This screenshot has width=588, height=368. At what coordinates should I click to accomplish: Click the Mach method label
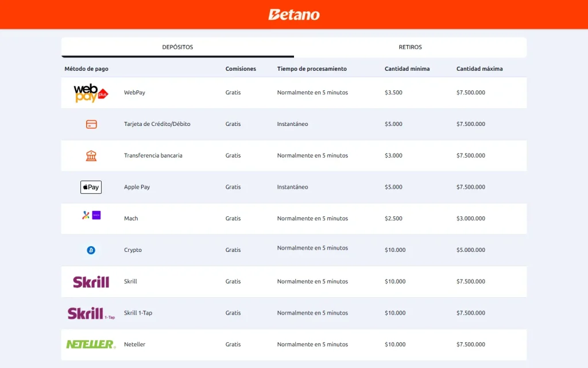(x=131, y=218)
